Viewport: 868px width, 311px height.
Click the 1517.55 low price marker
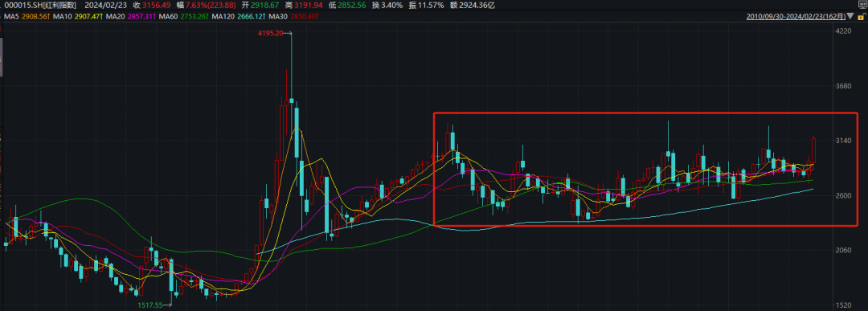pos(150,305)
